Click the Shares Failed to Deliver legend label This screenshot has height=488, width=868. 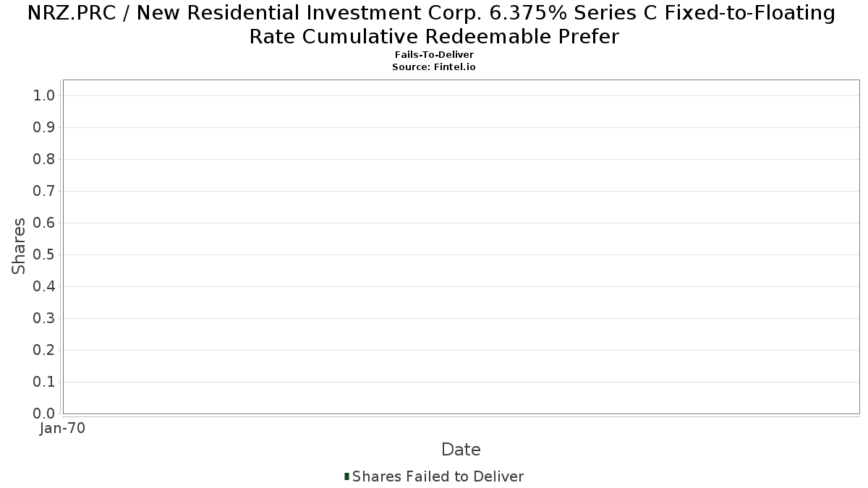(438, 476)
